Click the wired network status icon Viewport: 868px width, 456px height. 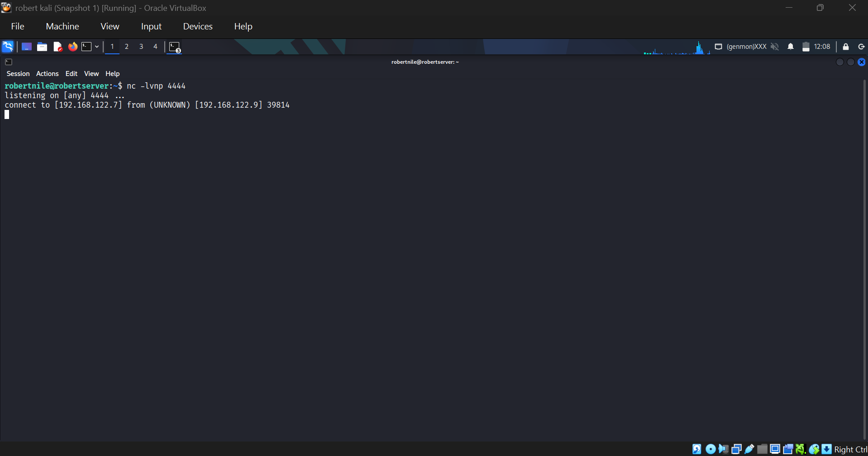(x=718, y=47)
